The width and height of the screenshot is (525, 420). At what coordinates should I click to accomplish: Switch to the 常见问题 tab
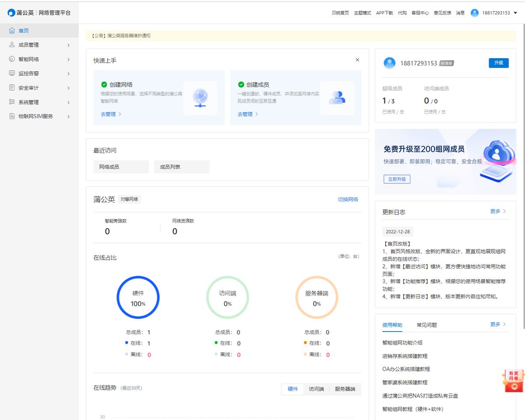tap(427, 325)
